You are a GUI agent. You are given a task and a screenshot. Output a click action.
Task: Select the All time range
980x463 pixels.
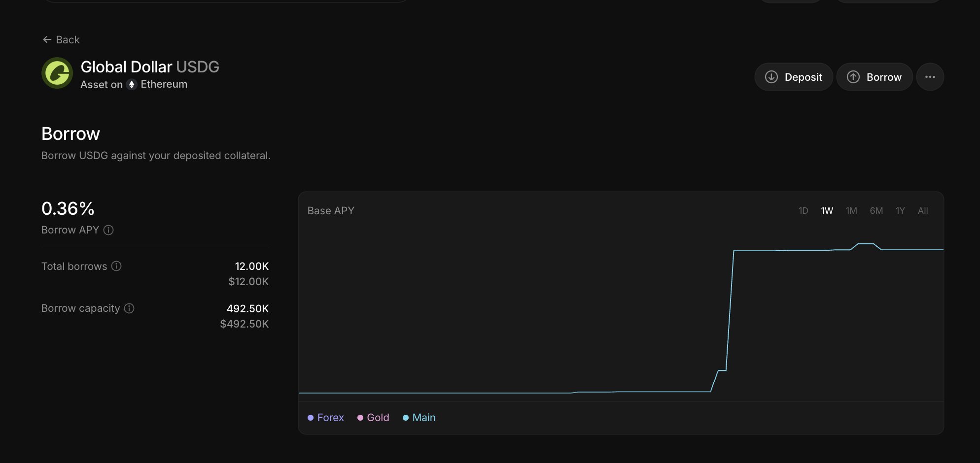pyautogui.click(x=923, y=211)
